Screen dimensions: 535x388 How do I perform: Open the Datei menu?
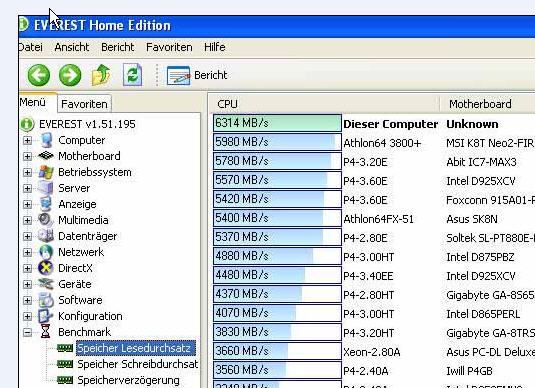pyautogui.click(x=31, y=47)
